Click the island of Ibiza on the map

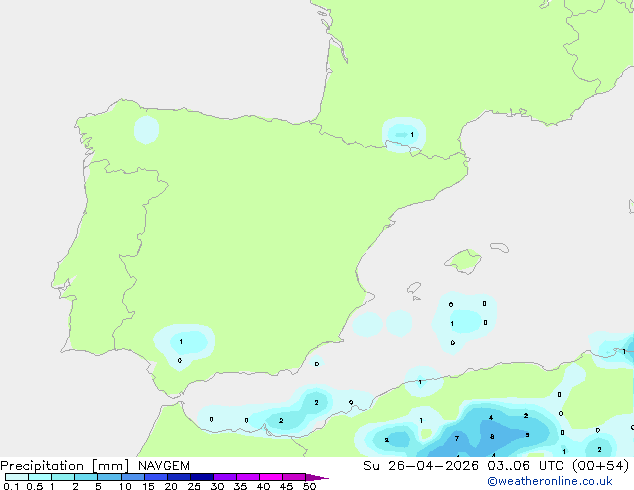(414, 288)
